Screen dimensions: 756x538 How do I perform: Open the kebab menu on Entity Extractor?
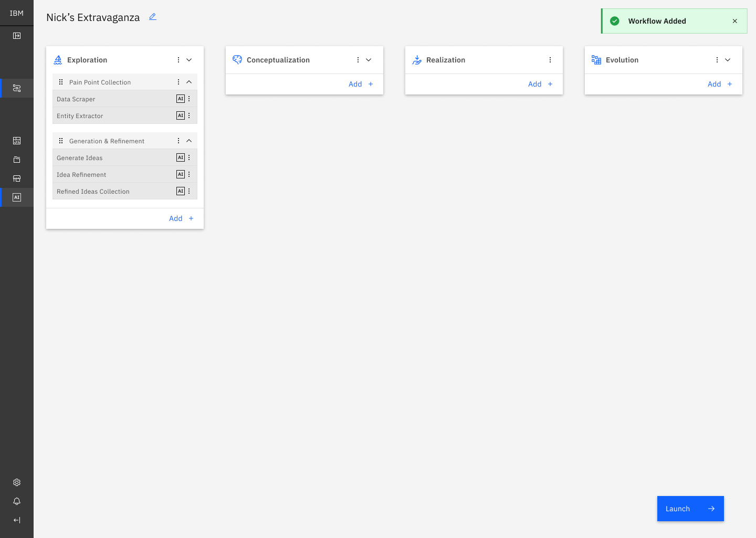189,115
